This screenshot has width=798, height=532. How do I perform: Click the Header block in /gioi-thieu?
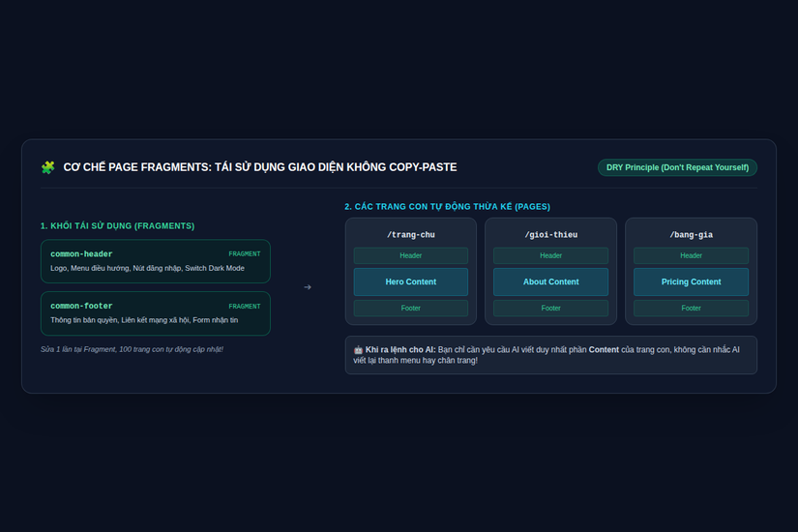click(550, 255)
